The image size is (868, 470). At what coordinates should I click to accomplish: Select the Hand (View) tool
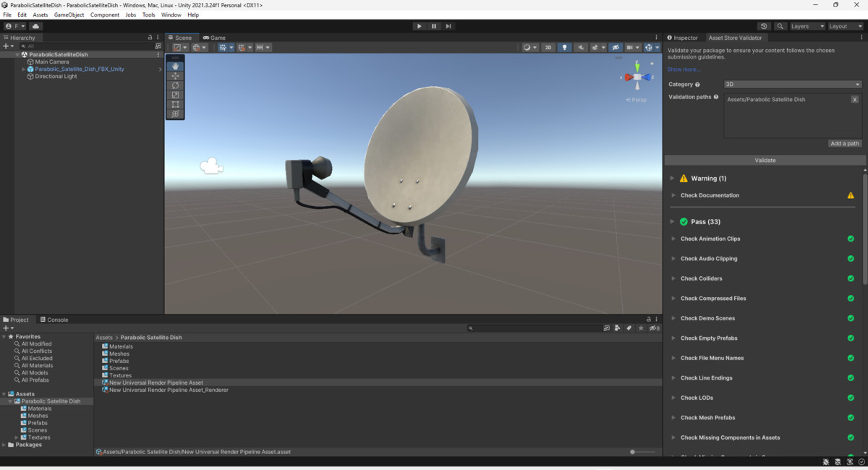click(175, 67)
